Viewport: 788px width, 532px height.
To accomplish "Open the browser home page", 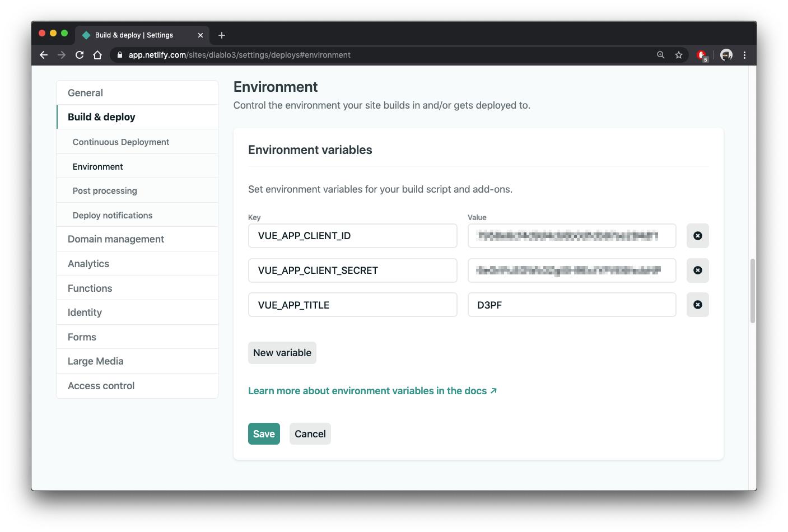I will click(x=97, y=55).
